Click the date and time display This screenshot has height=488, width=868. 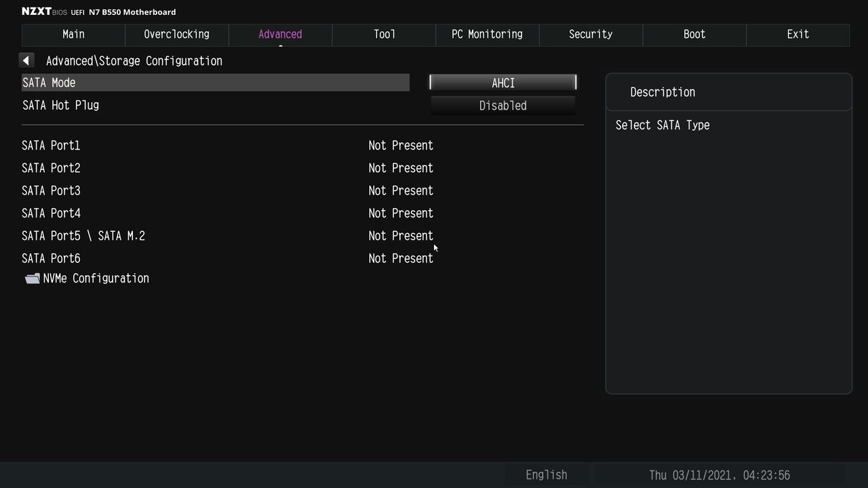coord(719,475)
